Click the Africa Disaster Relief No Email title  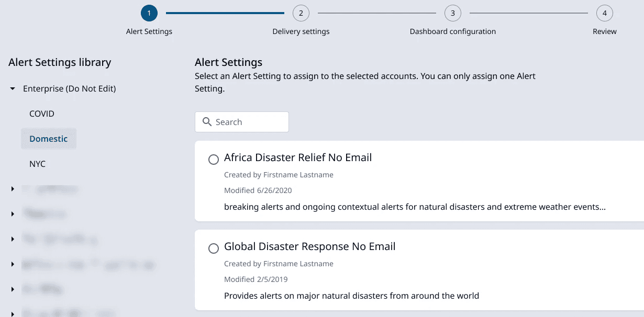pyautogui.click(x=298, y=157)
